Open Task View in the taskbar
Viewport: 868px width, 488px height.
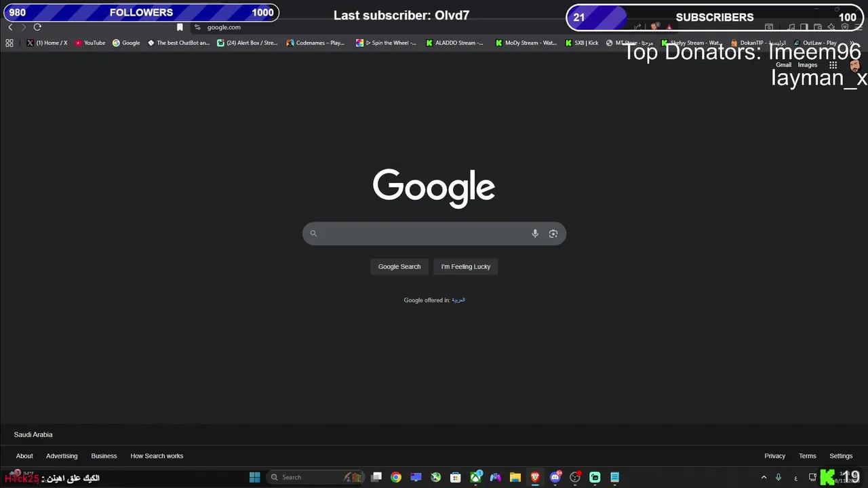pyautogui.click(x=376, y=477)
